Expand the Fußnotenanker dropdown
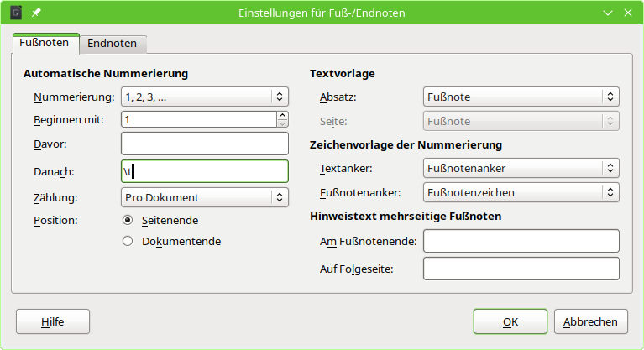This screenshot has width=644, height=350. point(521,192)
